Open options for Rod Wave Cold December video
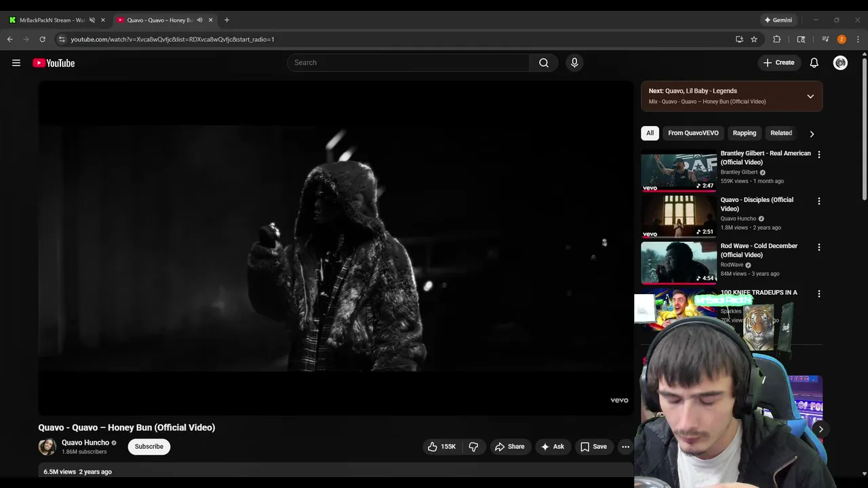The image size is (868, 488). [x=818, y=247]
